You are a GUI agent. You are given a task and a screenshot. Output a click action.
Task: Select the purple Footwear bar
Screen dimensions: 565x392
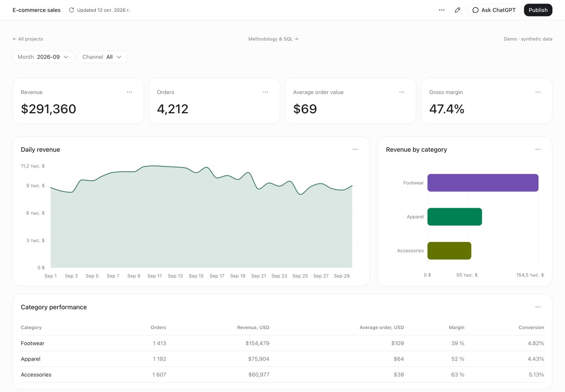pyautogui.click(x=483, y=183)
